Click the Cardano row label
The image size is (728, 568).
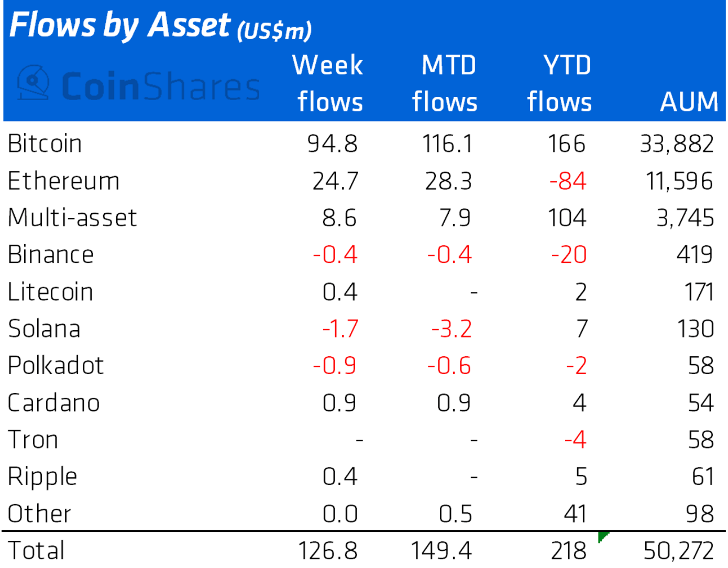click(x=54, y=402)
